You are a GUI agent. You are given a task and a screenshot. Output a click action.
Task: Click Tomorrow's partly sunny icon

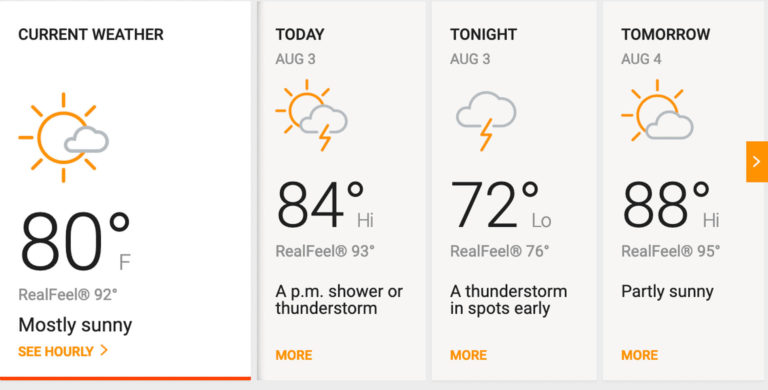657,111
